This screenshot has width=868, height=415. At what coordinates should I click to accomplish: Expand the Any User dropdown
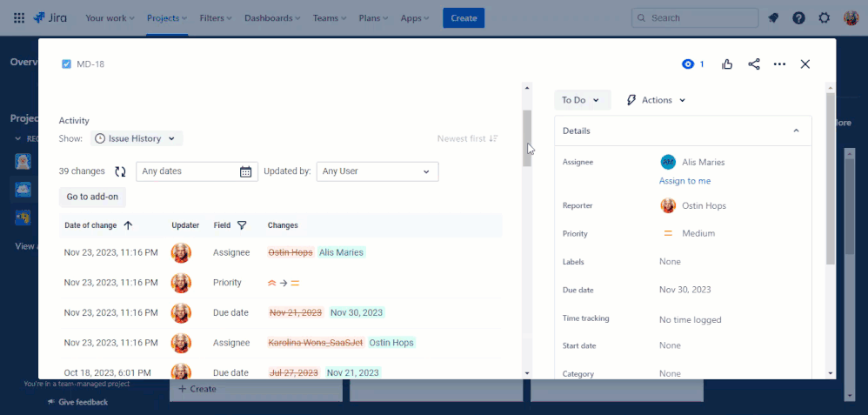(377, 171)
